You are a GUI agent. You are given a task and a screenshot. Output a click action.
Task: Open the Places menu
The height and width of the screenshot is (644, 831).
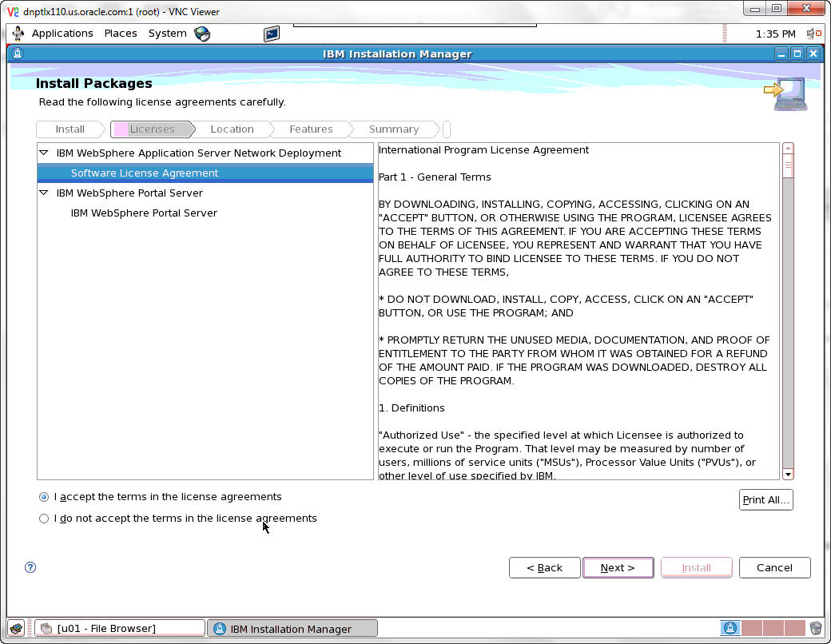click(x=121, y=34)
